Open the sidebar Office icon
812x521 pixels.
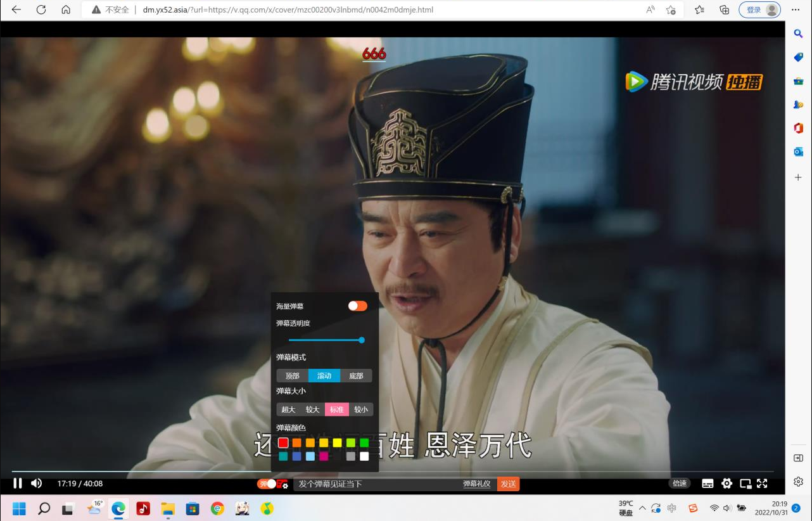pyautogui.click(x=799, y=128)
